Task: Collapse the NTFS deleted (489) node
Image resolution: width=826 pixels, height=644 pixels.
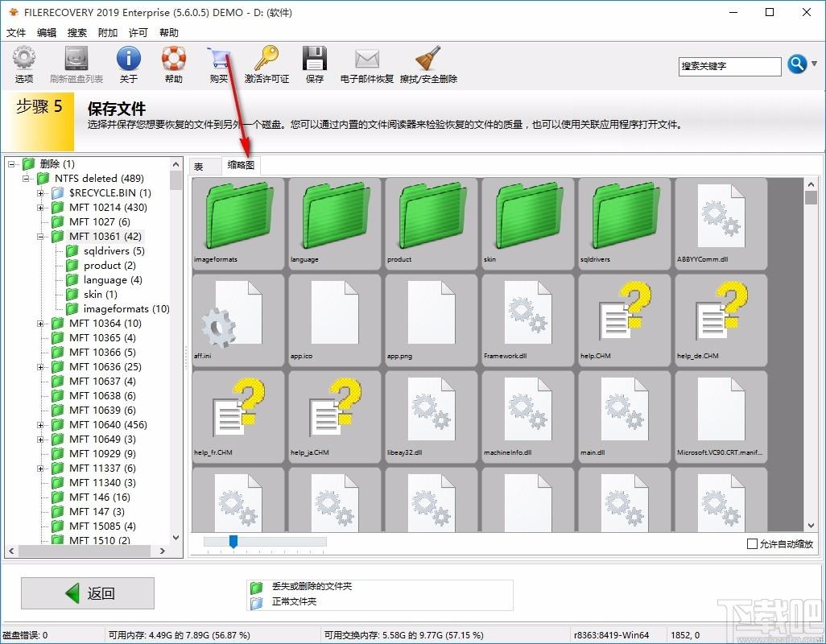Action: click(25, 179)
